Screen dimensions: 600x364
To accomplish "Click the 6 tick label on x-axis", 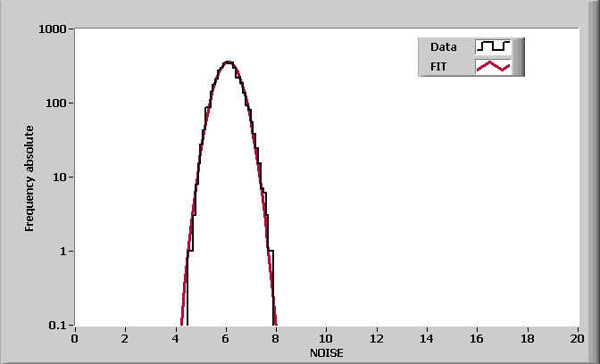I will tap(226, 339).
